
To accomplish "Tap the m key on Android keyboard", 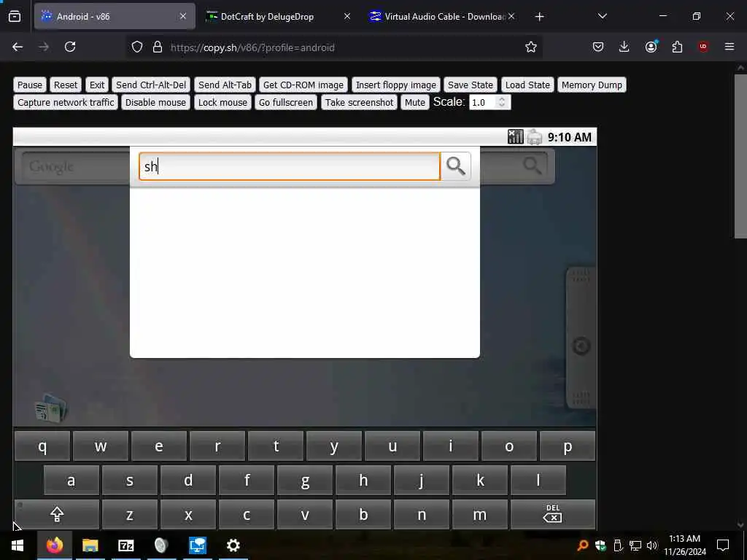I will pos(480,514).
